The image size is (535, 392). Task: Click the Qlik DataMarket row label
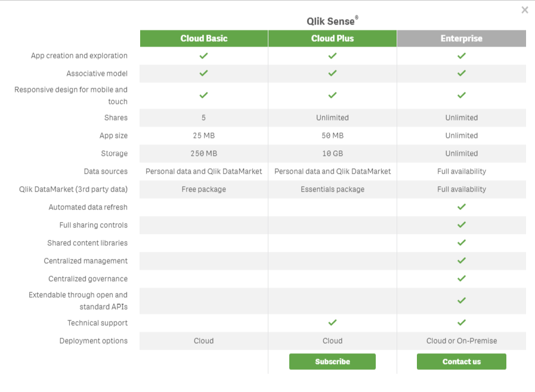(73, 189)
